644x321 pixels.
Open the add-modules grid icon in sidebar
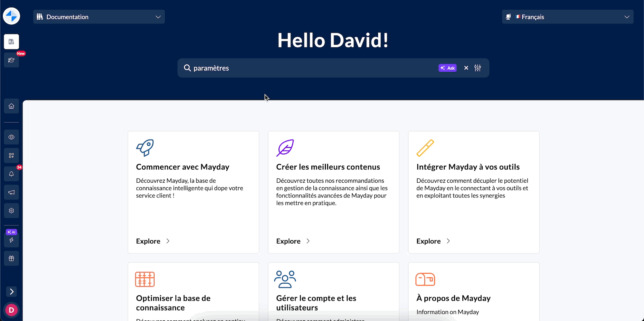click(x=12, y=156)
